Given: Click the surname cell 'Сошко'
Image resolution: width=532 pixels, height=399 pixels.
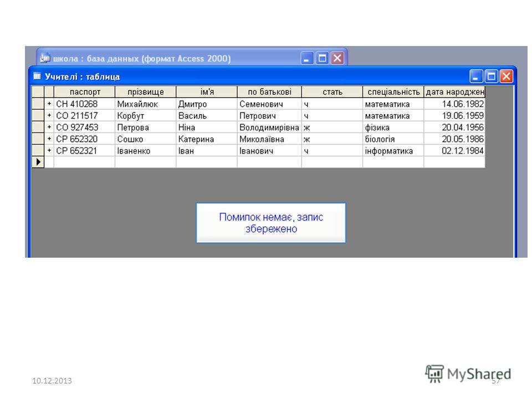Looking at the screenshot, I should pyautogui.click(x=146, y=139).
